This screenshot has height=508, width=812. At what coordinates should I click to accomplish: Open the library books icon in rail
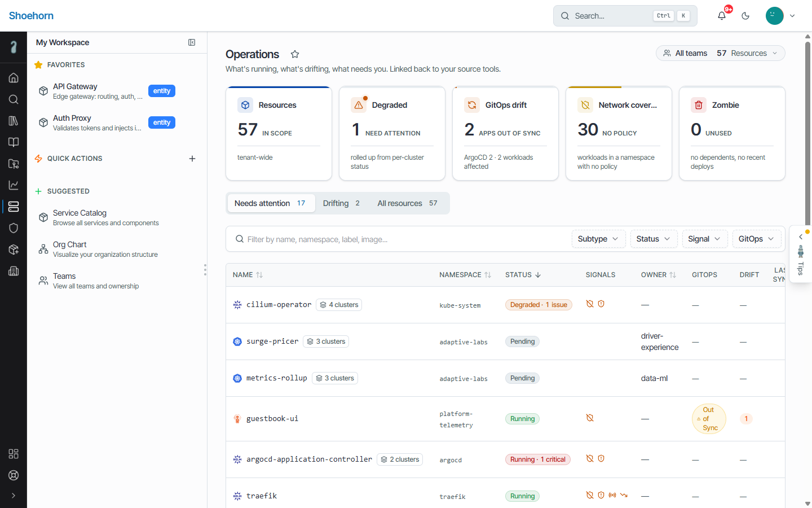14,121
